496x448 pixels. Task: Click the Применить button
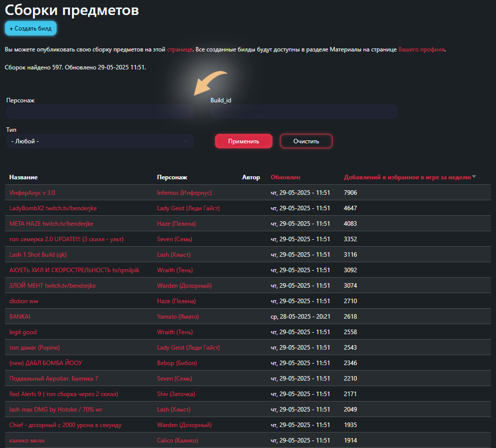(243, 141)
